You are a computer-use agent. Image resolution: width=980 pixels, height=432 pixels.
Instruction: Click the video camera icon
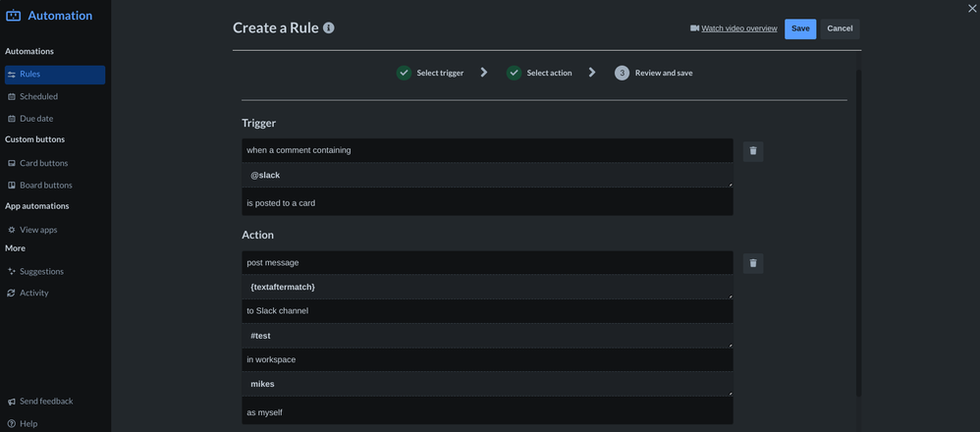click(694, 28)
